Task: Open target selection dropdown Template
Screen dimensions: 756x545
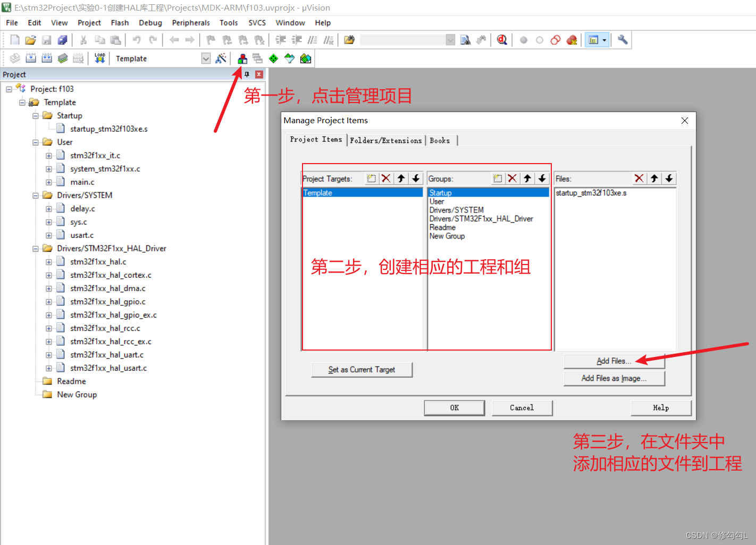Action: click(x=206, y=58)
